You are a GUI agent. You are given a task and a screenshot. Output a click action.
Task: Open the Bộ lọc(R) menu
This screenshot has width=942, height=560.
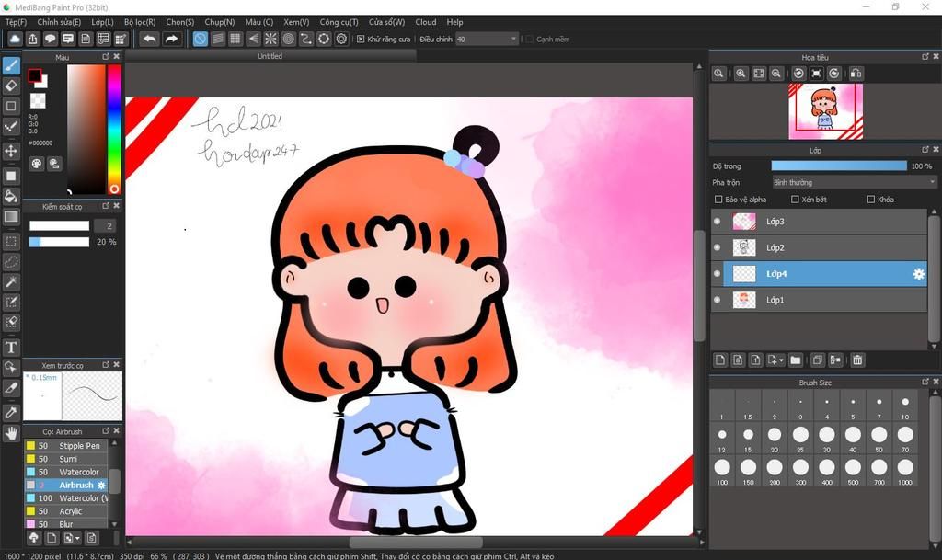pyautogui.click(x=140, y=22)
